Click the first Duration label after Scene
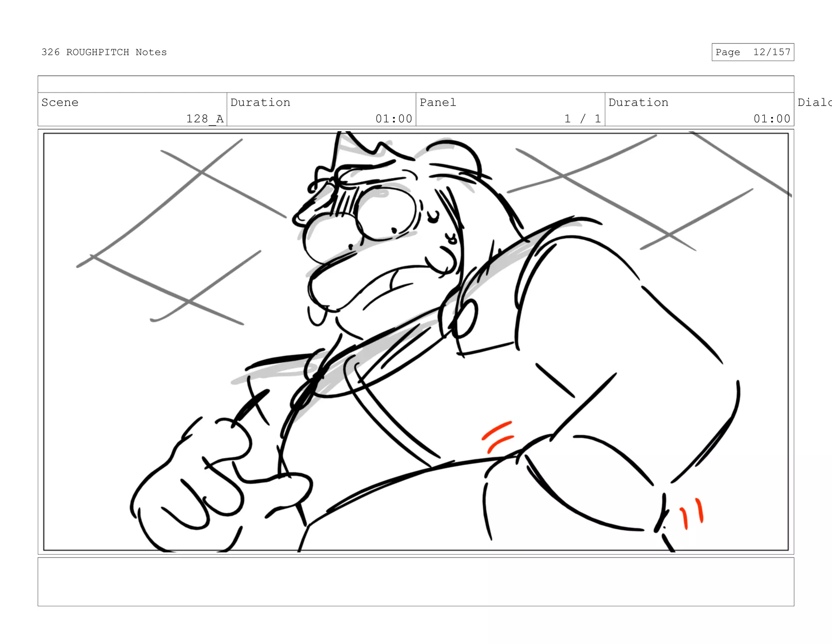 tap(260, 102)
